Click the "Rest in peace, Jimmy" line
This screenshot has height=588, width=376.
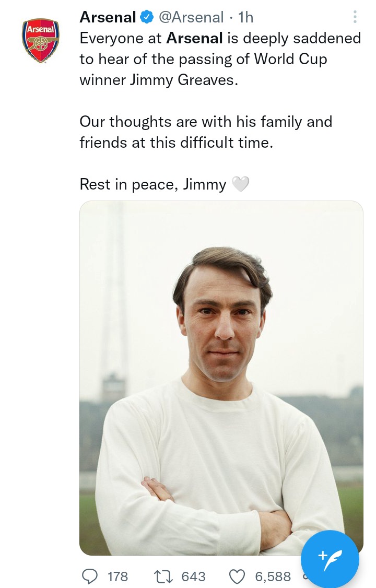(x=153, y=184)
